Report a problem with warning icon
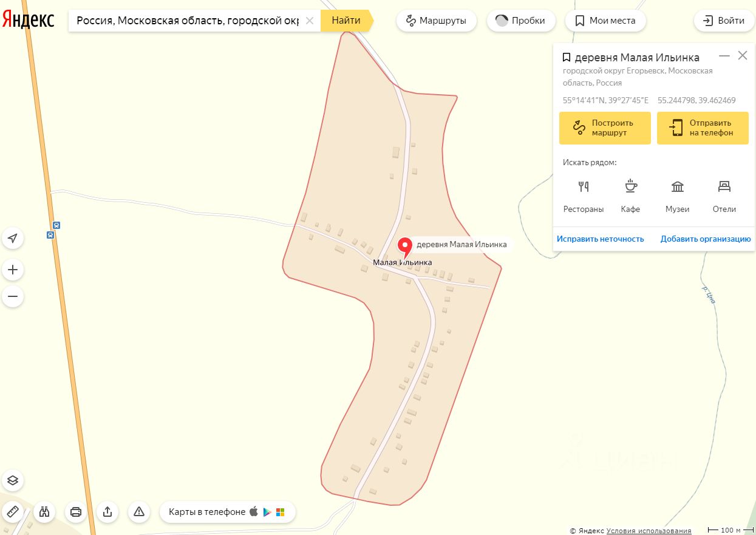 139,511
